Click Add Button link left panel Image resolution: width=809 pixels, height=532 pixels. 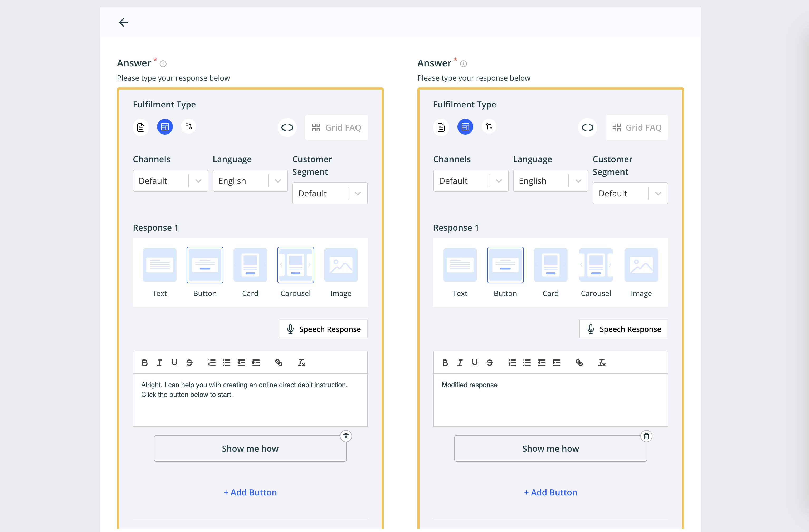coord(250,492)
